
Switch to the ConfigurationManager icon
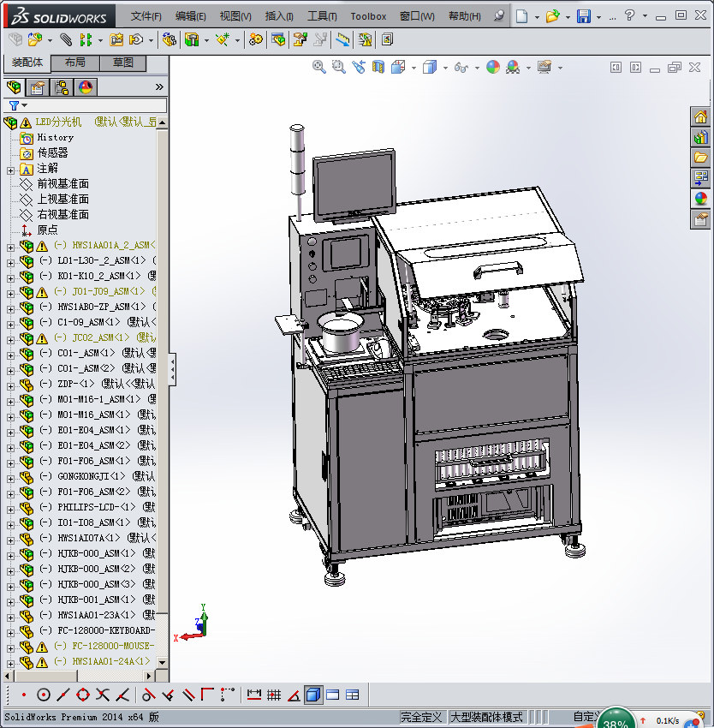(62, 87)
